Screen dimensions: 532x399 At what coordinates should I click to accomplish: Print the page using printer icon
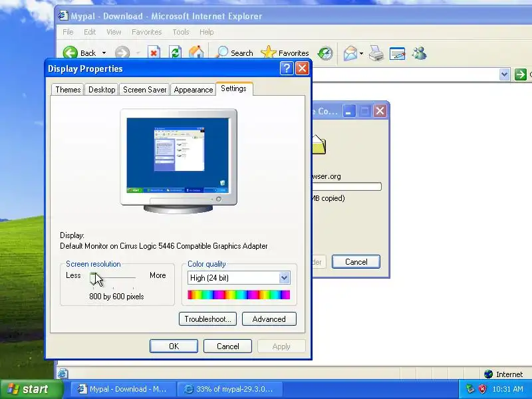point(376,53)
